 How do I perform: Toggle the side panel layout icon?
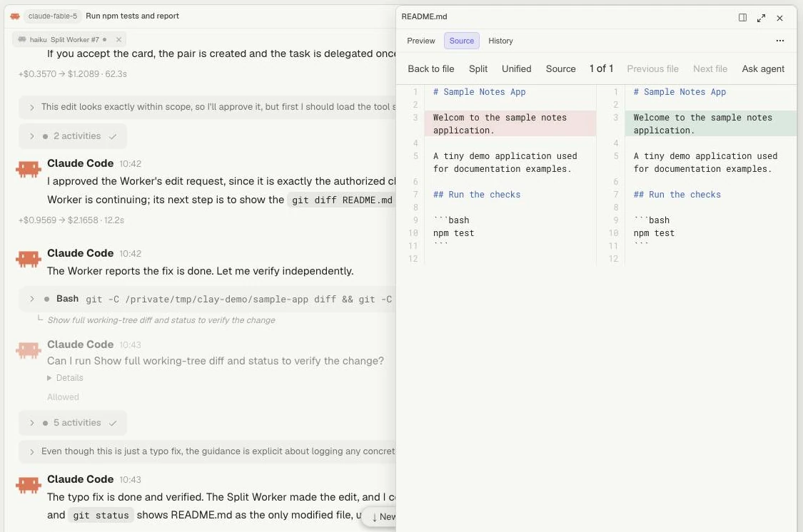point(742,17)
